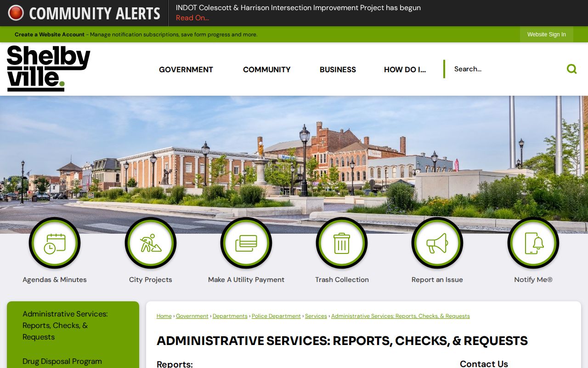588x368 pixels.
Task: Click the Create a Website Account link
Action: point(50,34)
